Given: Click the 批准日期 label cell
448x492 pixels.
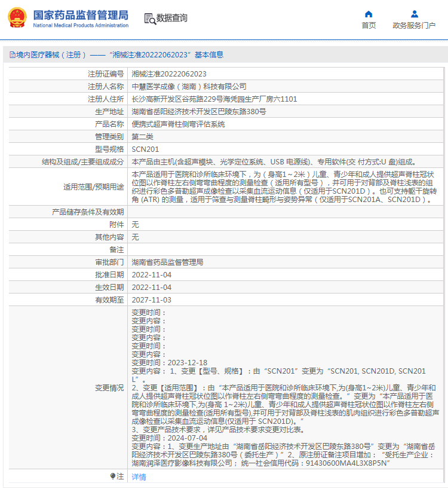Looking at the screenshot, I should point(67,275).
